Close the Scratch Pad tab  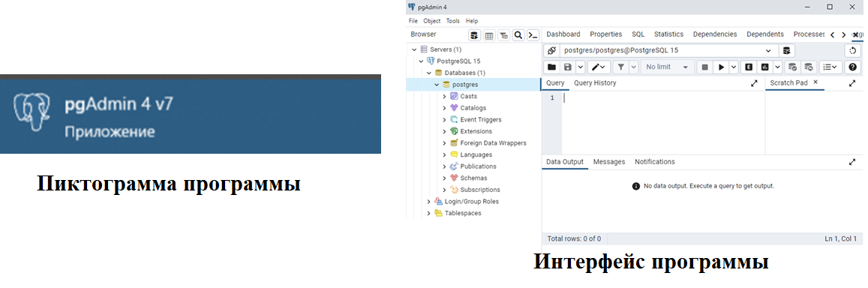tap(815, 82)
